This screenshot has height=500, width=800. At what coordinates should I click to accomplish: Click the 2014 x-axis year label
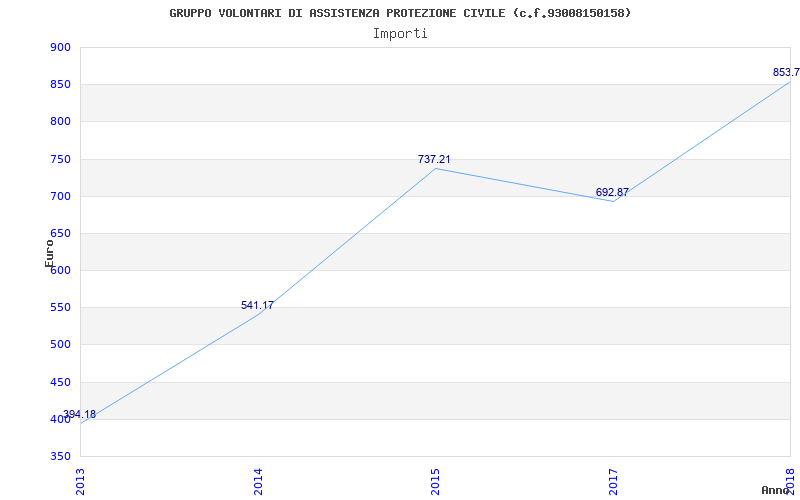258,479
